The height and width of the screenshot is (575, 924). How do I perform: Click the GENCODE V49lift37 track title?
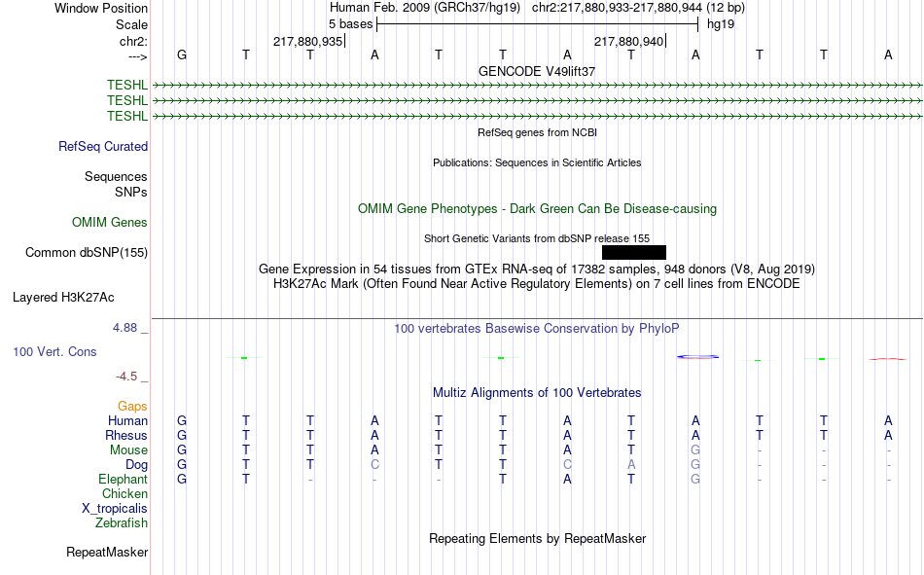537,71
